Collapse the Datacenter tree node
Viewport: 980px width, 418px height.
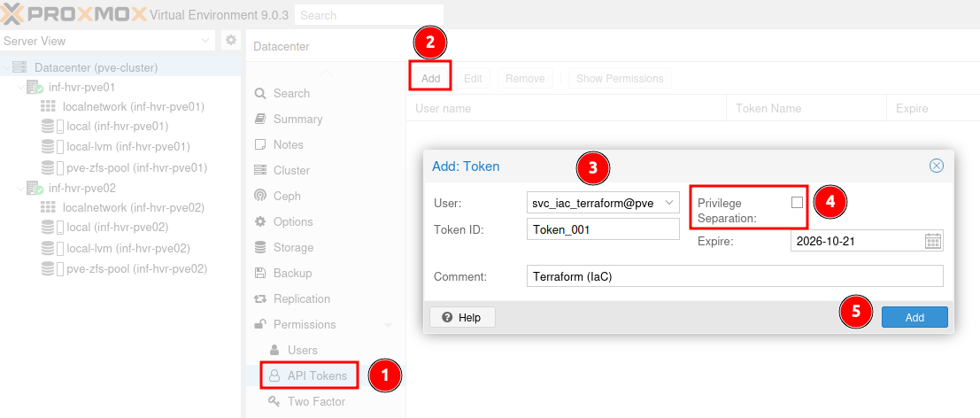tap(6, 67)
